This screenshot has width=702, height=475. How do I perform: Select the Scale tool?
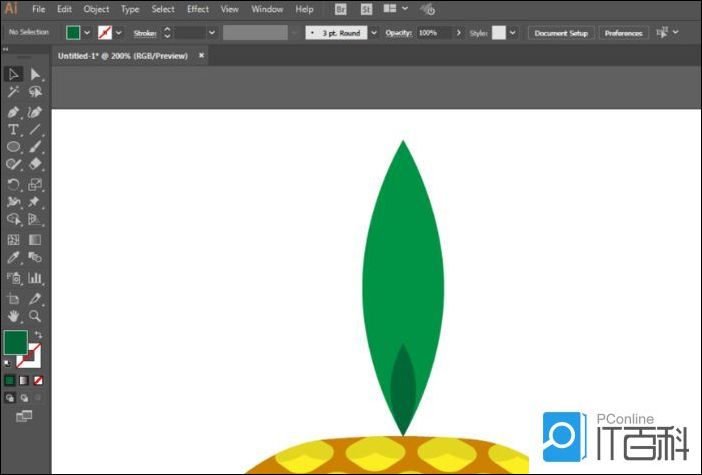[x=35, y=184]
